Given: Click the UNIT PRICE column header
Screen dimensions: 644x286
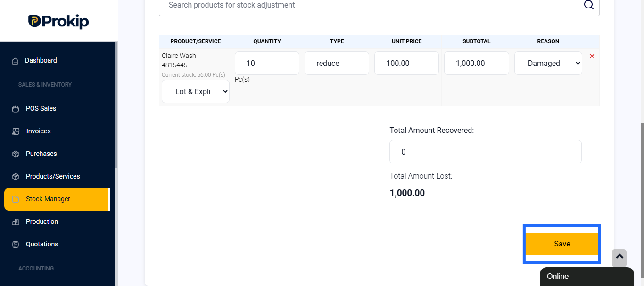Looking at the screenshot, I should [x=406, y=41].
